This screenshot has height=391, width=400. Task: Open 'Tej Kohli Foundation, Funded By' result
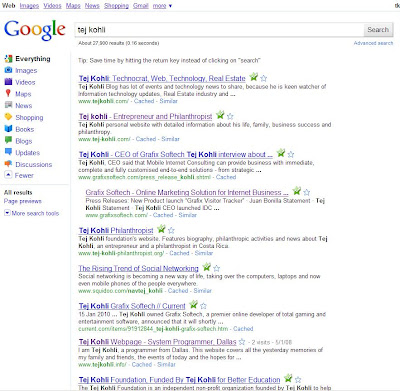click(180, 380)
